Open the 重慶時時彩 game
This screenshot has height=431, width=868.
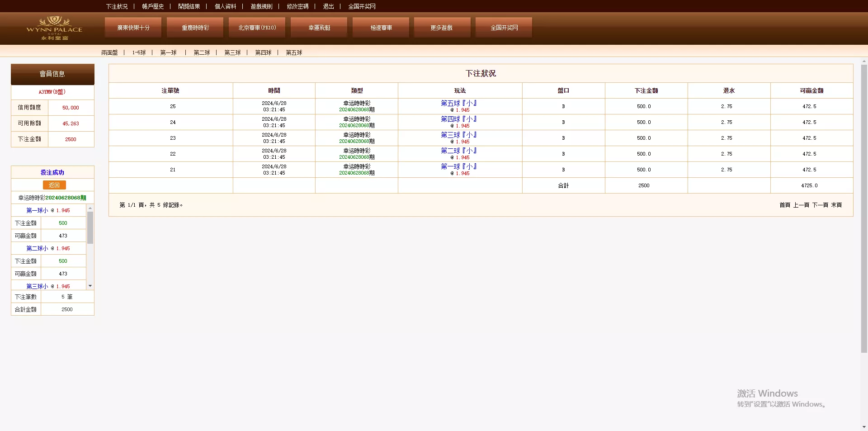coord(194,27)
